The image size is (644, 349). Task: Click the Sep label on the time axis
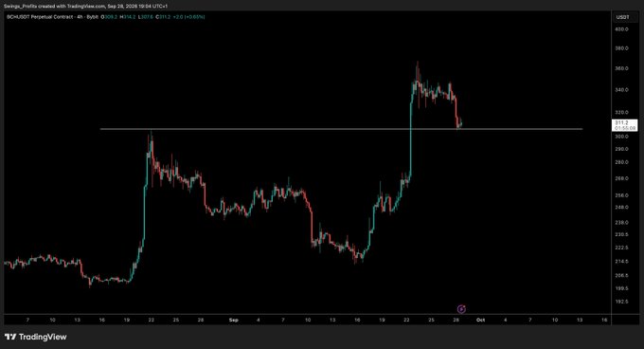pos(234,320)
